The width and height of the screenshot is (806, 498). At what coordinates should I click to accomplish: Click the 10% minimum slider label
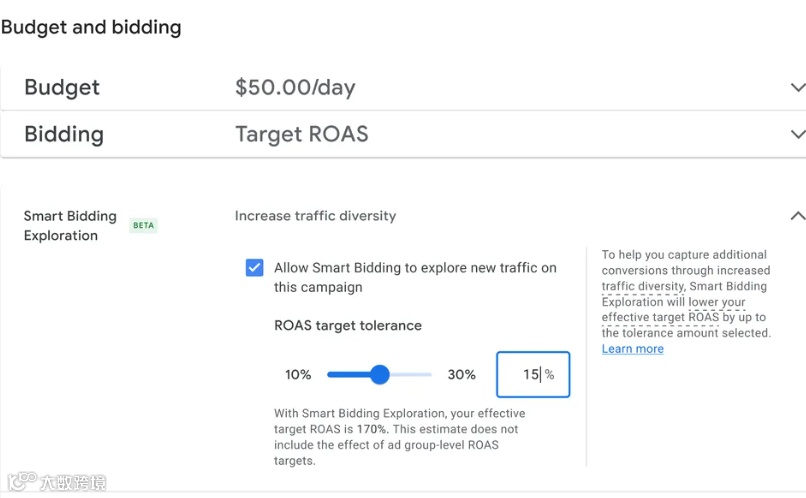pos(298,375)
